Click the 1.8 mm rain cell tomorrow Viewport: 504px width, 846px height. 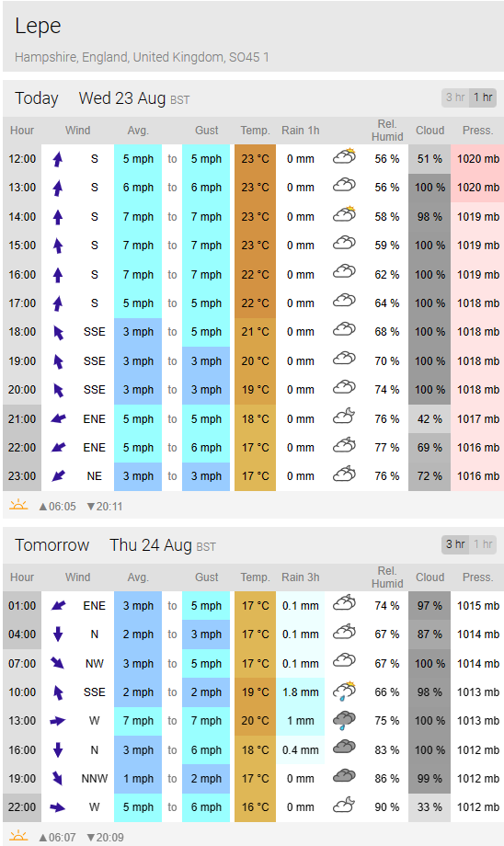[x=301, y=692]
